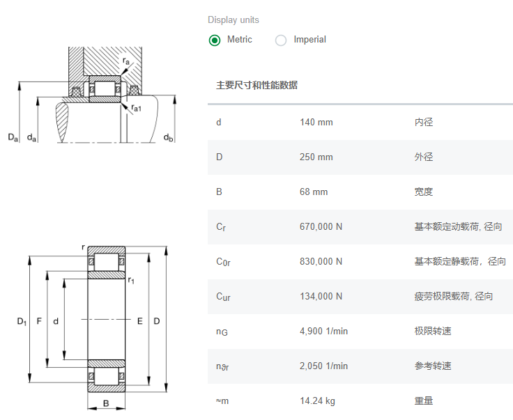Click the 14.24 kg weight value
The image size is (513, 420).
317,401
